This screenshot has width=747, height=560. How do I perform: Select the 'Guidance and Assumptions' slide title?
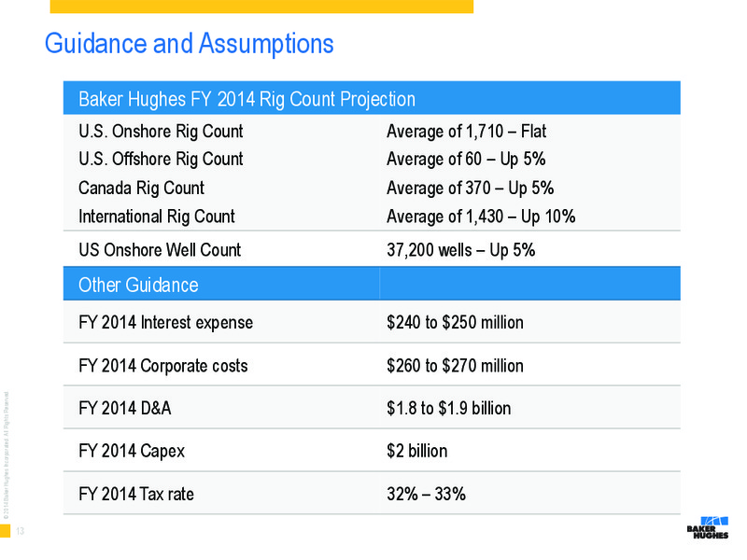click(190, 44)
